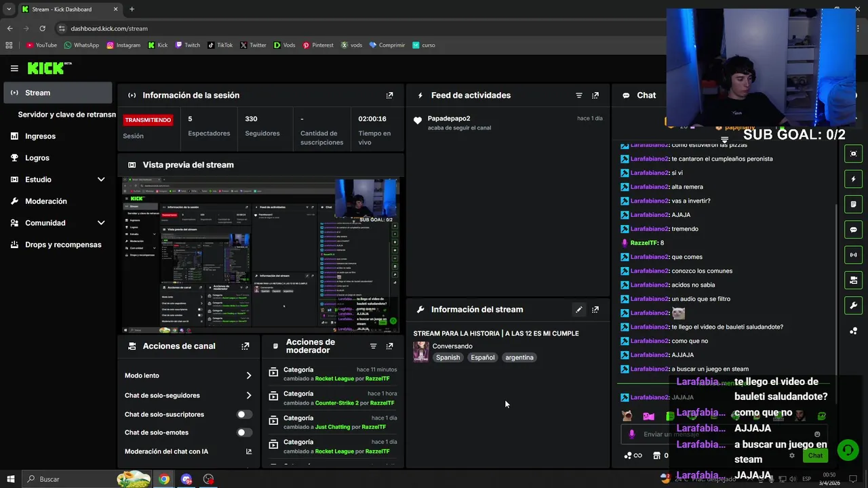Edit stream info with the pencil icon
868x488 pixels.
[x=579, y=310]
